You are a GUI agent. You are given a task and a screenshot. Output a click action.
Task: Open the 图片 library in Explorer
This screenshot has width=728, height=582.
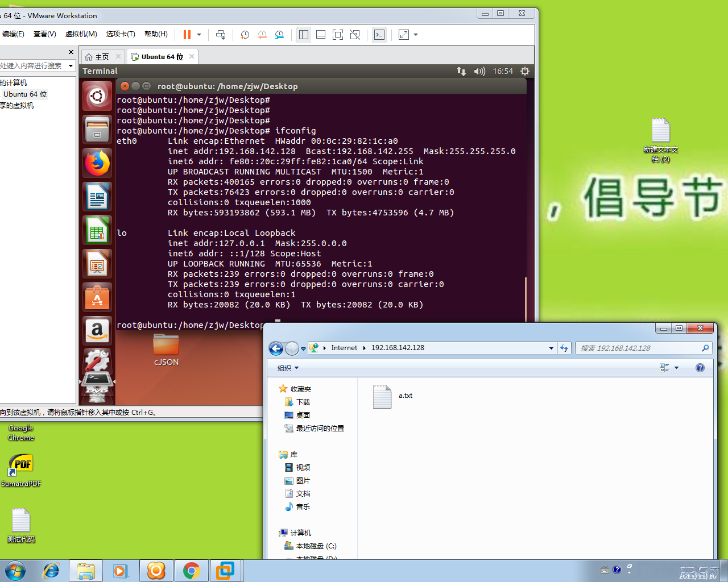coord(297,481)
